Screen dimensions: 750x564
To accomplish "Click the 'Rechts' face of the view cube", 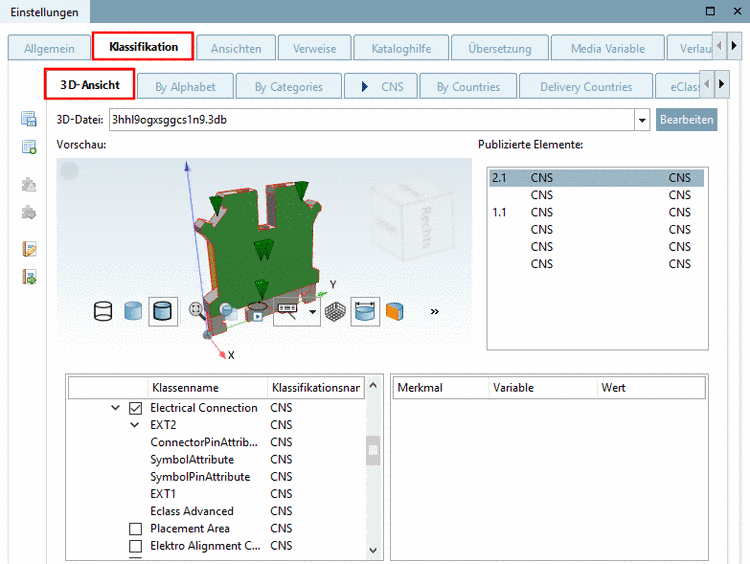I will (426, 227).
